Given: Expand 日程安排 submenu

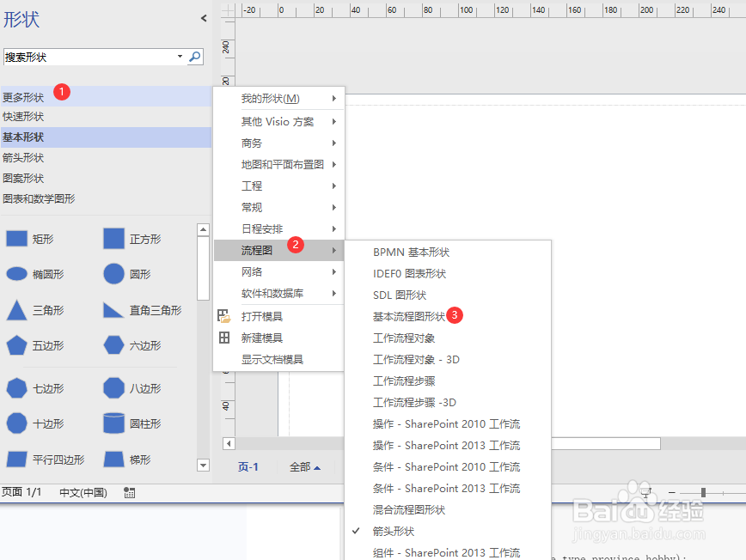Looking at the screenshot, I should pos(278,228).
